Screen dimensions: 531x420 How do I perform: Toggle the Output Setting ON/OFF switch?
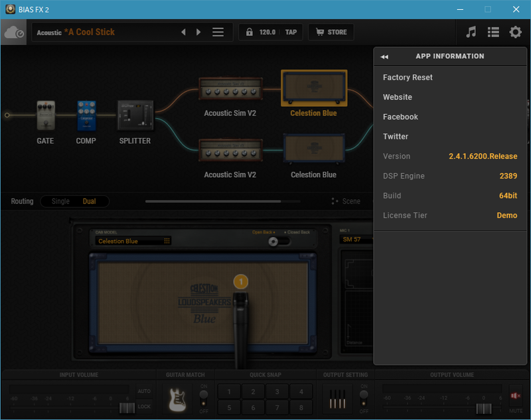(364, 397)
